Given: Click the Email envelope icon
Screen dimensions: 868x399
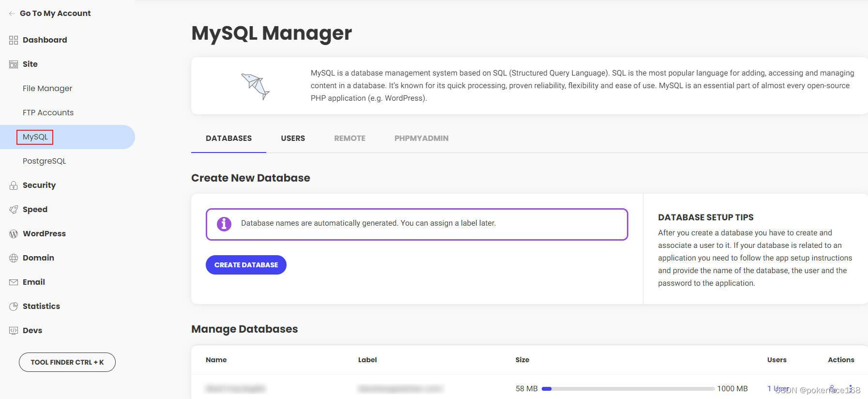Looking at the screenshot, I should click(14, 282).
